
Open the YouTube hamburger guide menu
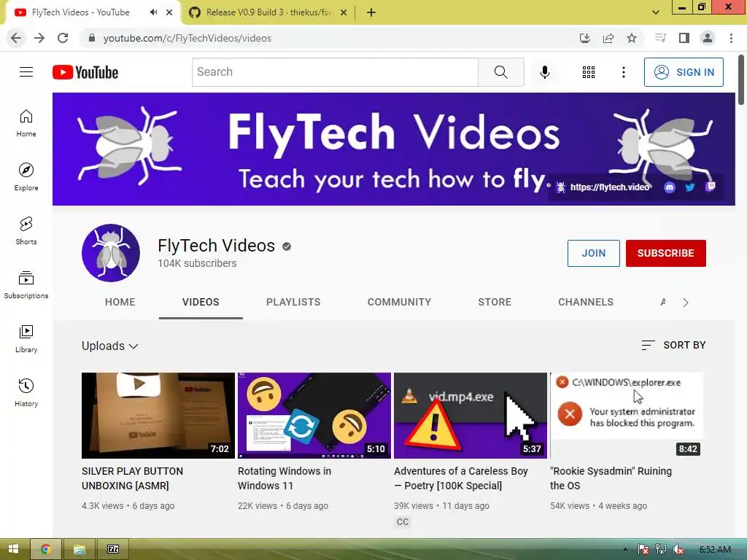coord(26,72)
